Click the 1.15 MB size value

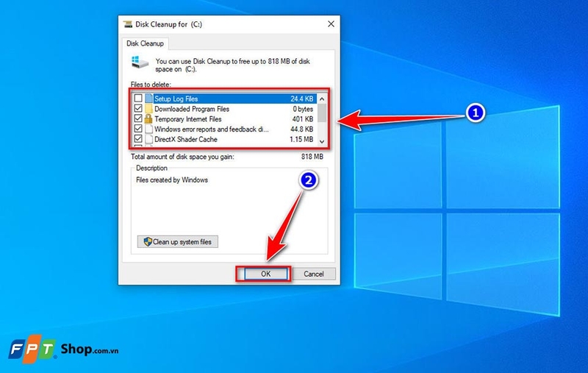[x=301, y=139]
